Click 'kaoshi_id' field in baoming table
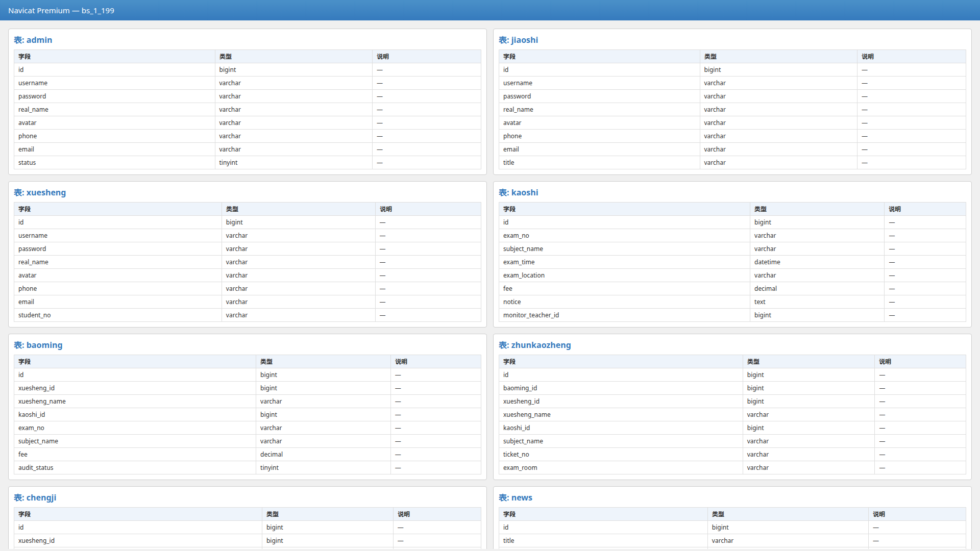 click(x=32, y=415)
